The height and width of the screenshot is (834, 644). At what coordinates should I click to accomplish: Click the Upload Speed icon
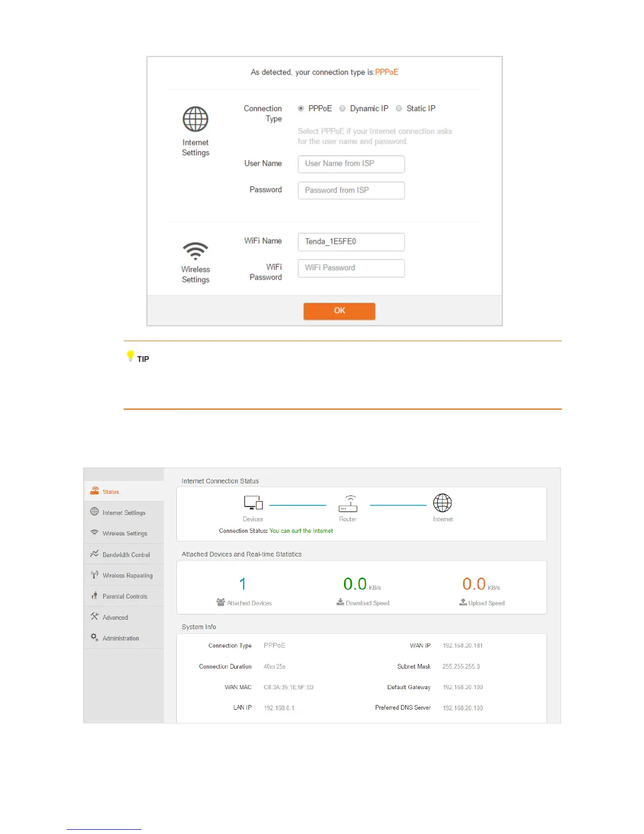pyautogui.click(x=463, y=602)
